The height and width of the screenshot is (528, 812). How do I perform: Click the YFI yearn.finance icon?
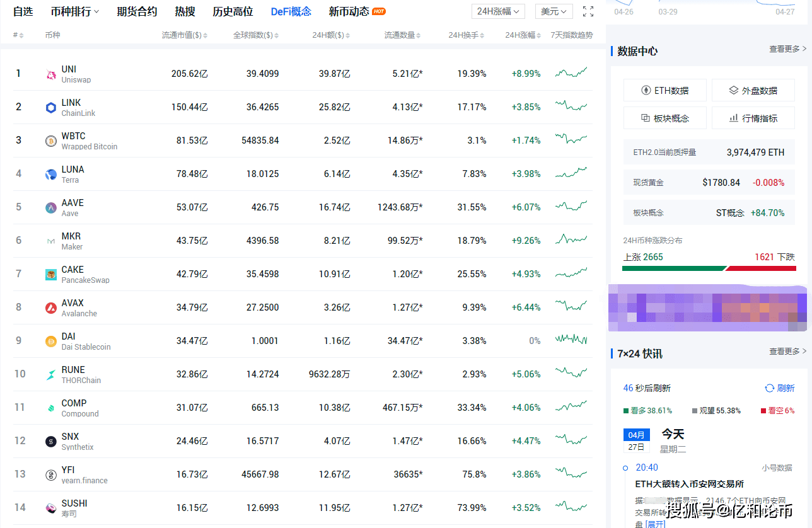click(x=51, y=475)
